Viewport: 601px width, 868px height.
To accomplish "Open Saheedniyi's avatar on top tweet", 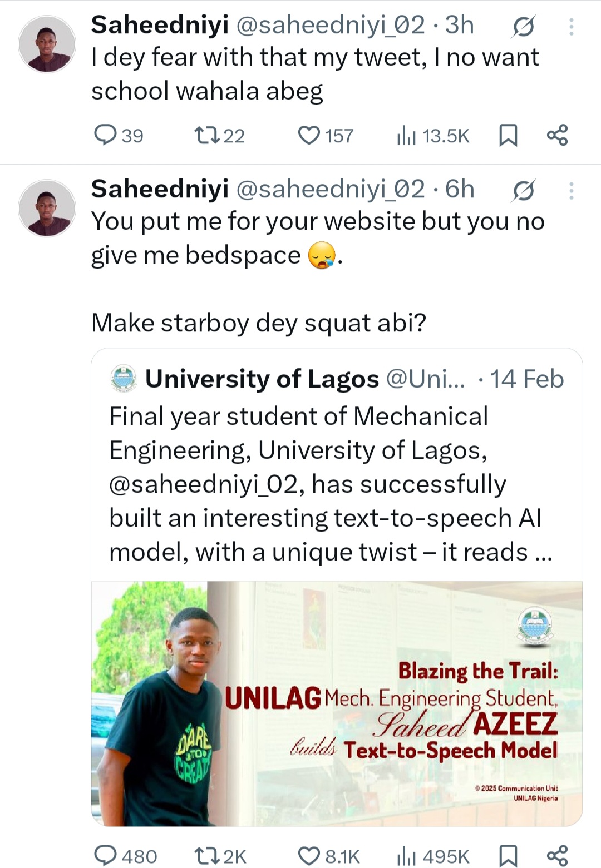I will point(47,44).
